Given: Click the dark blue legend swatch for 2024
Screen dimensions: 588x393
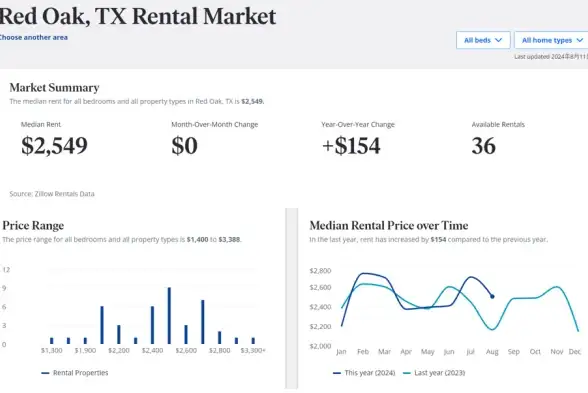Looking at the screenshot, I should click(337, 373).
